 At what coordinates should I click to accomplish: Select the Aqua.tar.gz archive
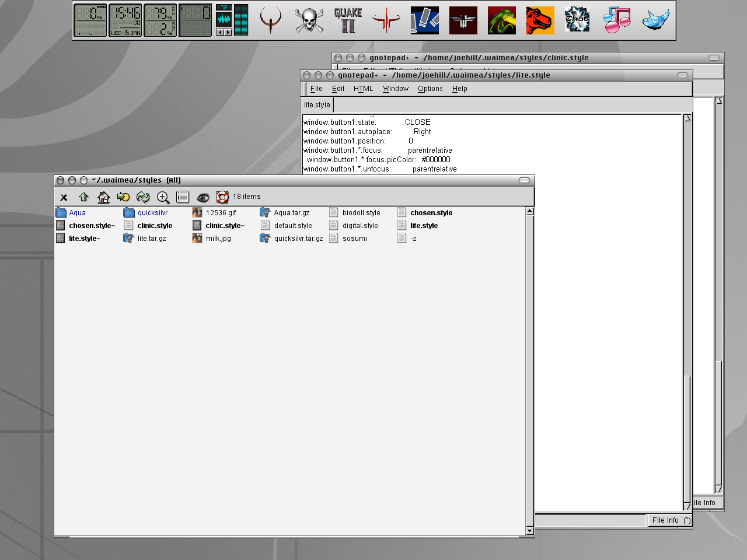(x=285, y=213)
